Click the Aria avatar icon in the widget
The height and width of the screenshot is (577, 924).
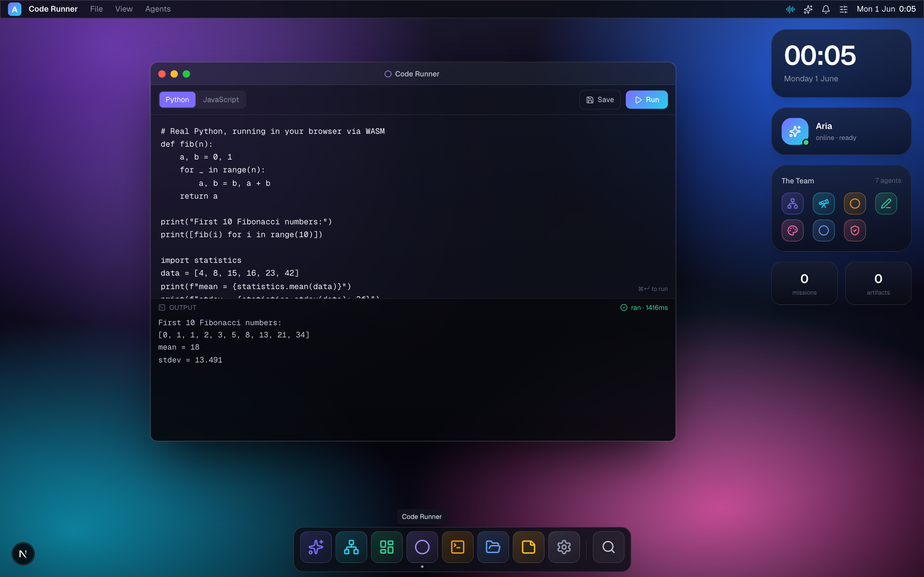pos(795,131)
